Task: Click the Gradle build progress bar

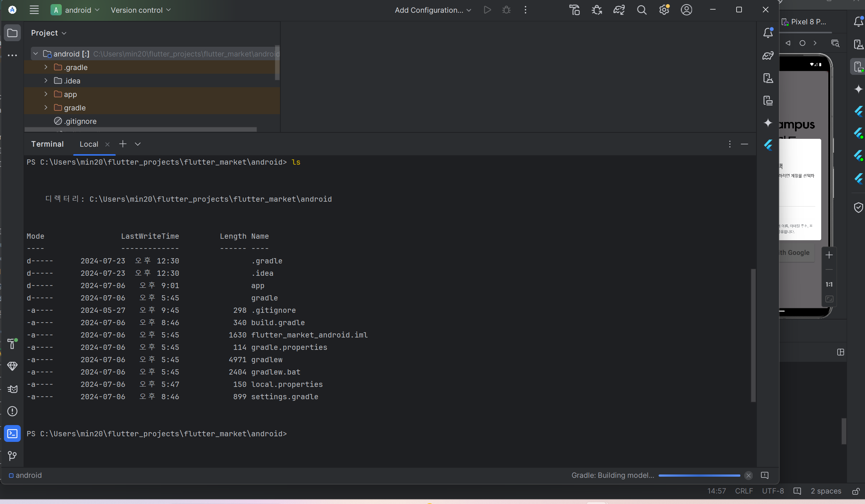Action: pyautogui.click(x=699, y=475)
